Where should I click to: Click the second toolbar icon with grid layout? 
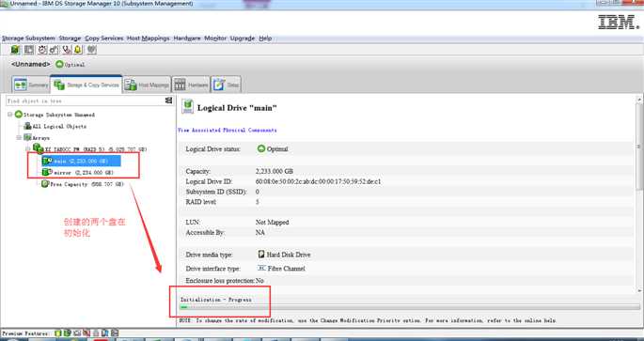29,50
